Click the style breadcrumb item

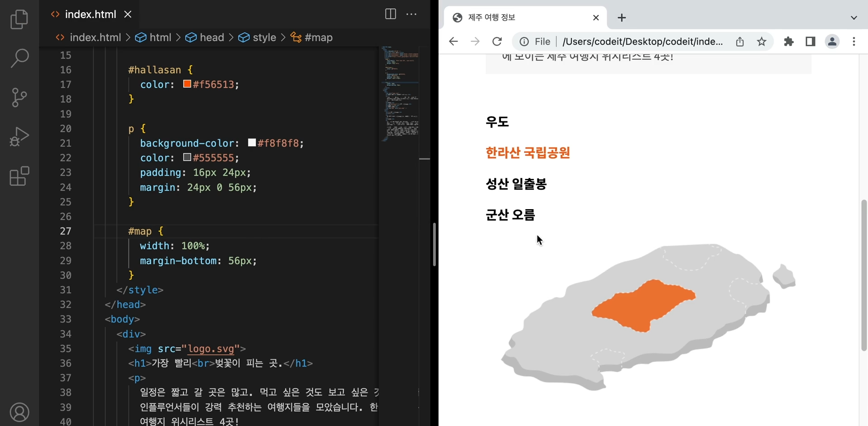click(258, 38)
